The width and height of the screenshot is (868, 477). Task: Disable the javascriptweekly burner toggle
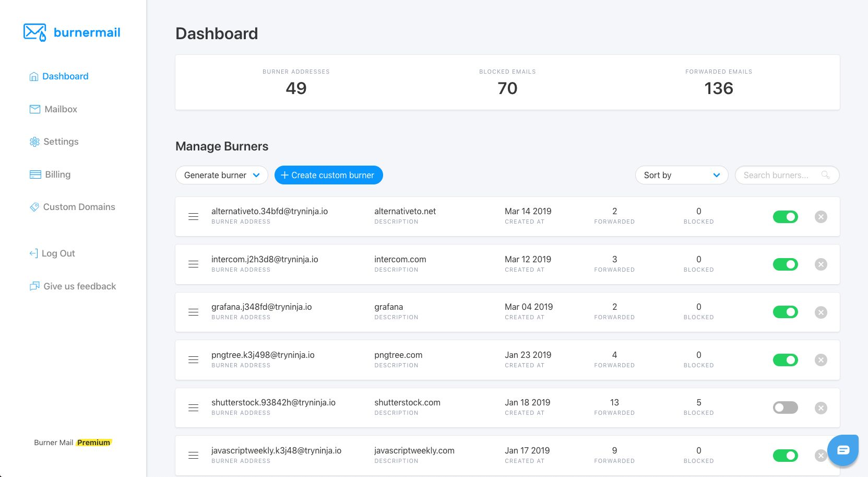pyautogui.click(x=786, y=456)
